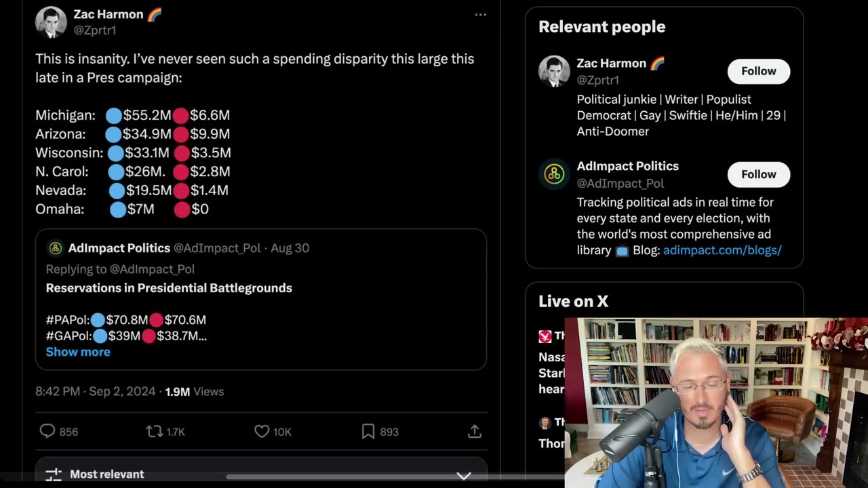Bookmark the tweet with bookmark icon

tap(368, 431)
